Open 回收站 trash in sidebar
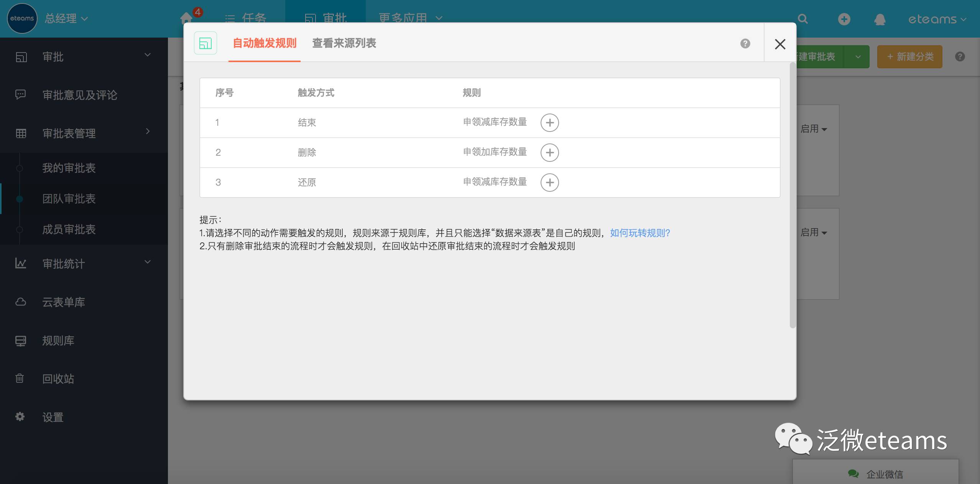980x484 pixels. (58, 379)
